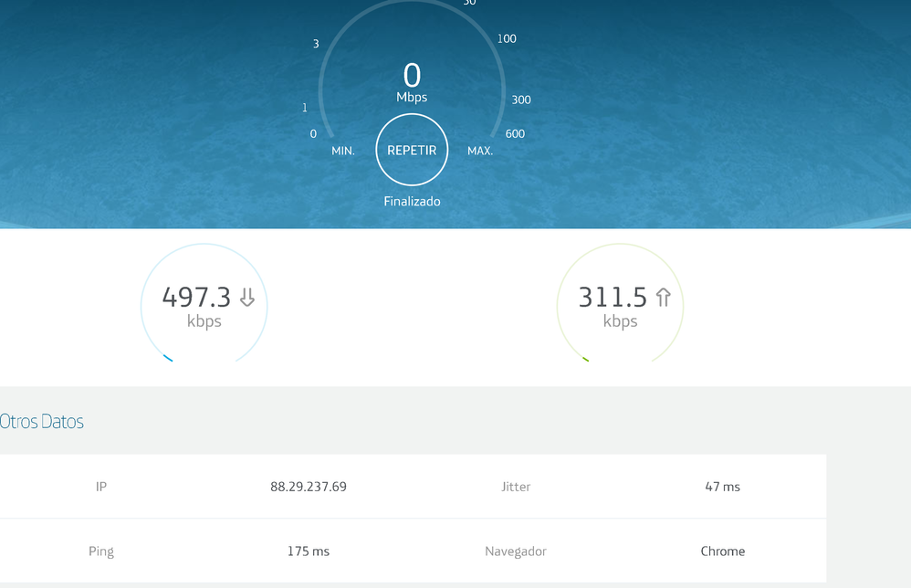Click the 300 mark on the speed gauge

click(520, 100)
